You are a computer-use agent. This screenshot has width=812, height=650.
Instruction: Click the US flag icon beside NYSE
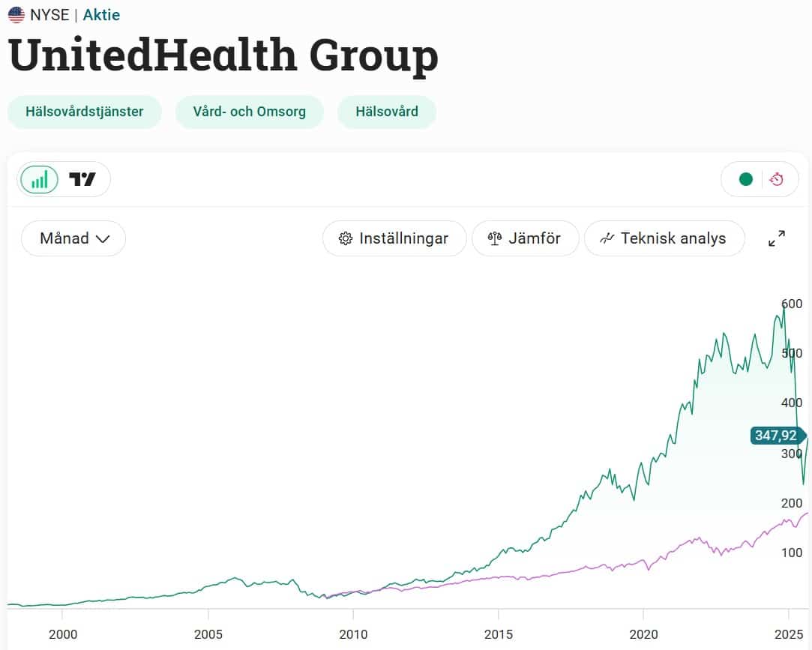(x=16, y=15)
